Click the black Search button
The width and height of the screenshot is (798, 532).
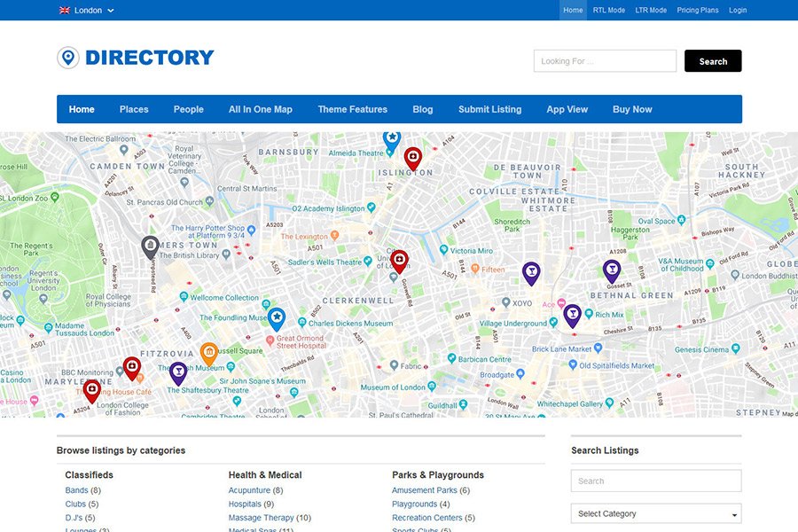click(713, 61)
